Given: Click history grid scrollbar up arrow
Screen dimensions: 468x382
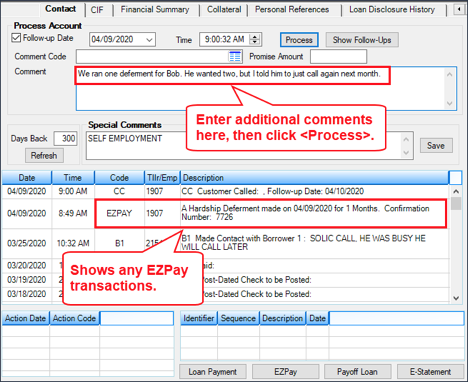Looking at the screenshot, I should (x=456, y=191).
